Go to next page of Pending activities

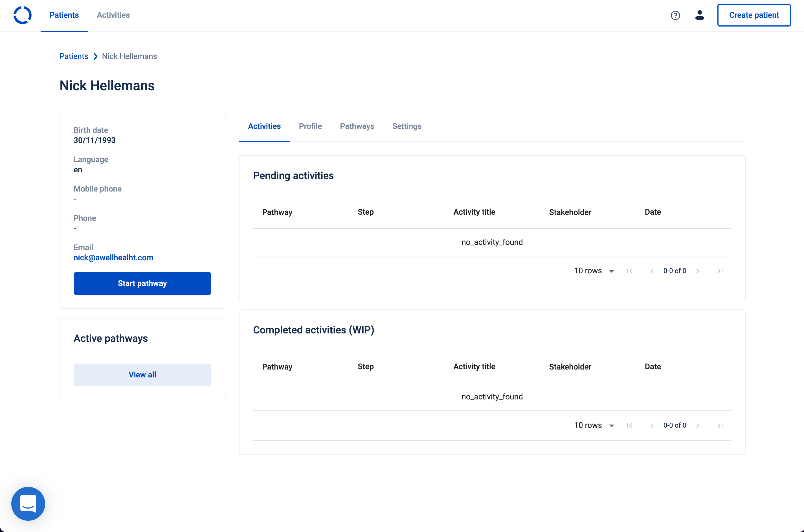click(x=697, y=271)
